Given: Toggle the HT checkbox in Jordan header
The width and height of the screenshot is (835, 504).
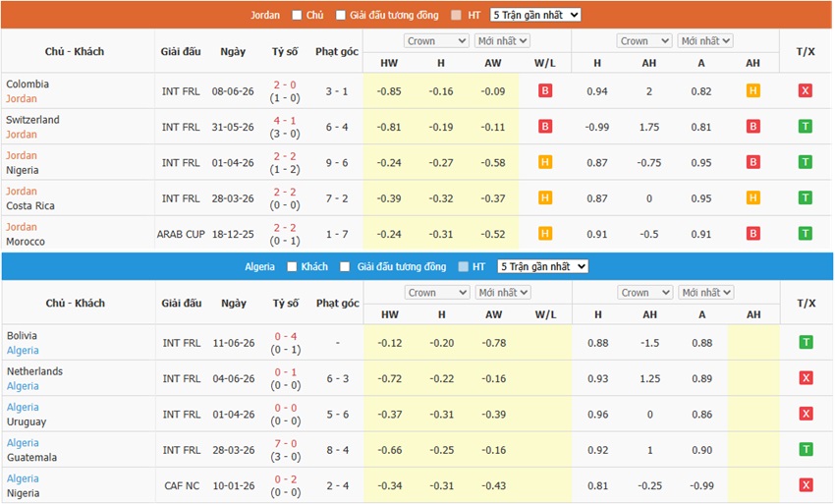Looking at the screenshot, I should click(x=456, y=15).
